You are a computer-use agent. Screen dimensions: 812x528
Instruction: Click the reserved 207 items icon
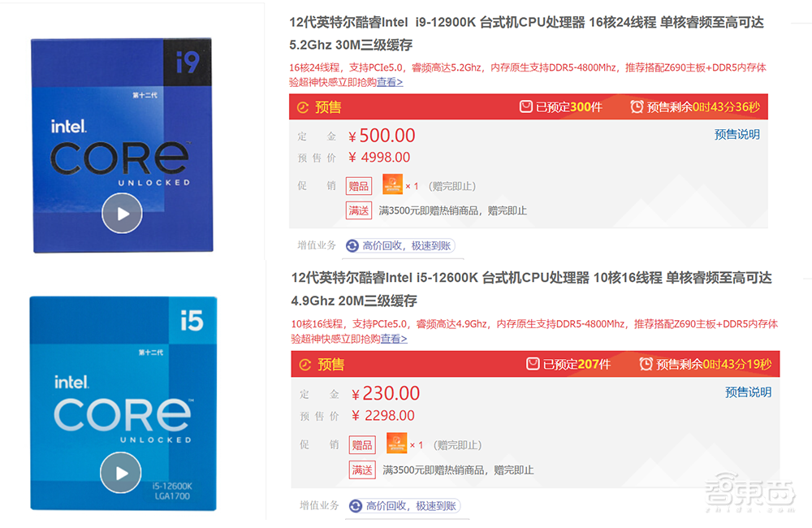coord(533,364)
